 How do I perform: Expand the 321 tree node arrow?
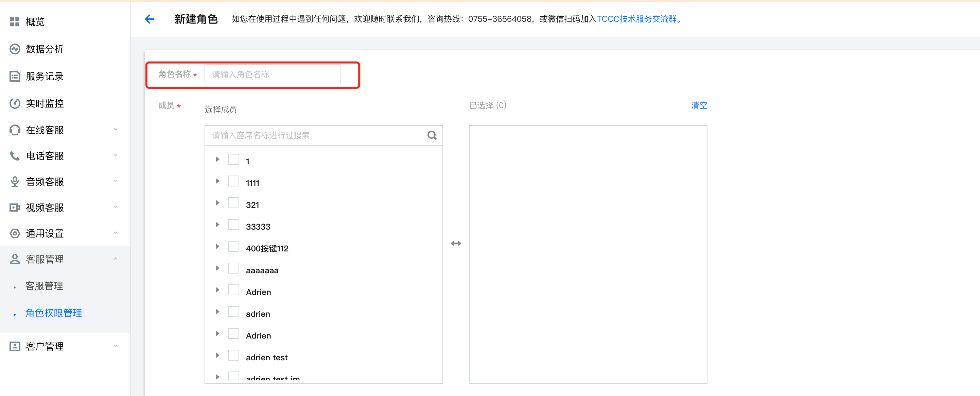[217, 203]
